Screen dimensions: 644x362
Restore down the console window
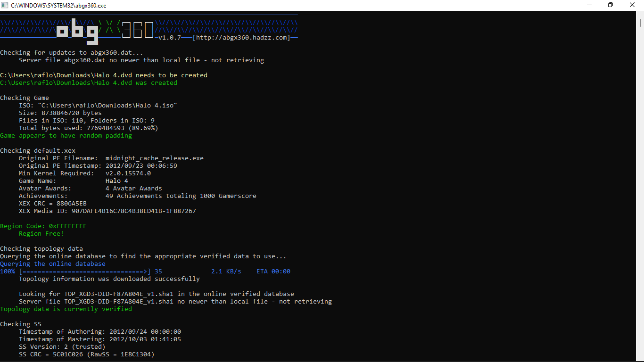point(611,5)
